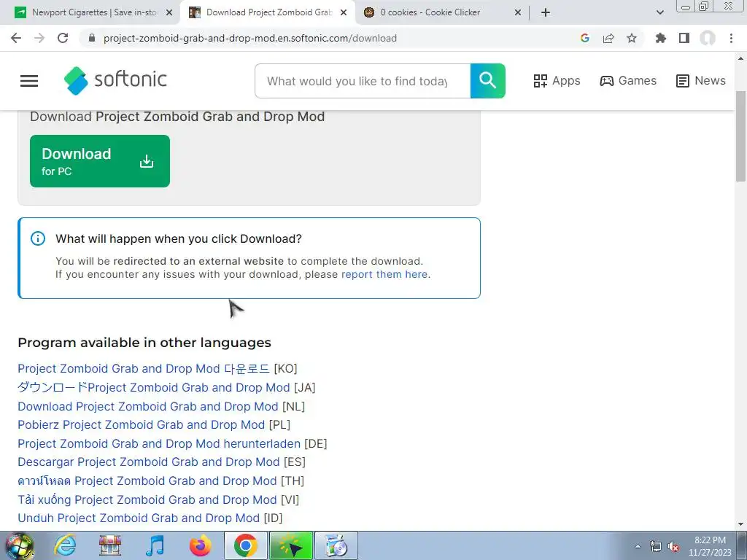
Task: Open the Extensions puzzle icon
Action: (x=661, y=38)
